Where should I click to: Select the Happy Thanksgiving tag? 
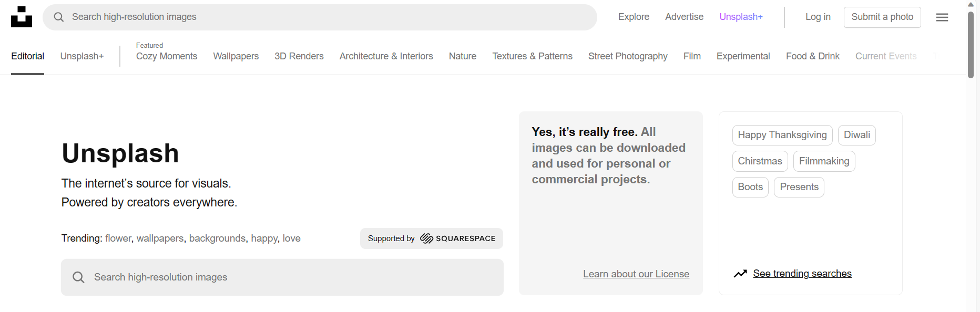point(782,135)
